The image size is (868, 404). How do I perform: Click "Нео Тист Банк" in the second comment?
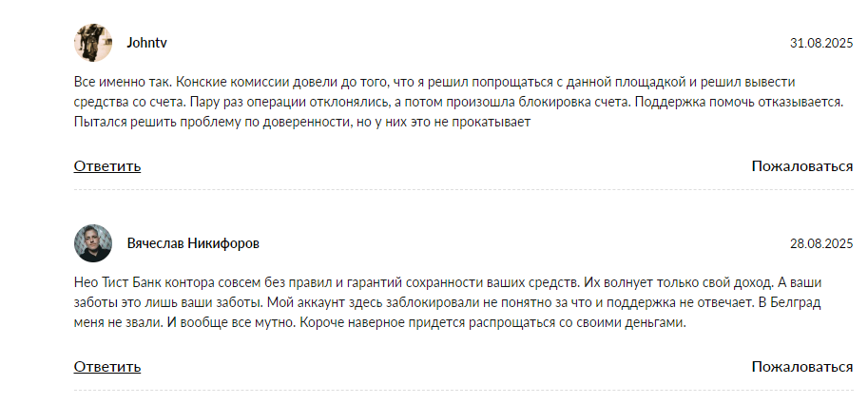(121, 281)
